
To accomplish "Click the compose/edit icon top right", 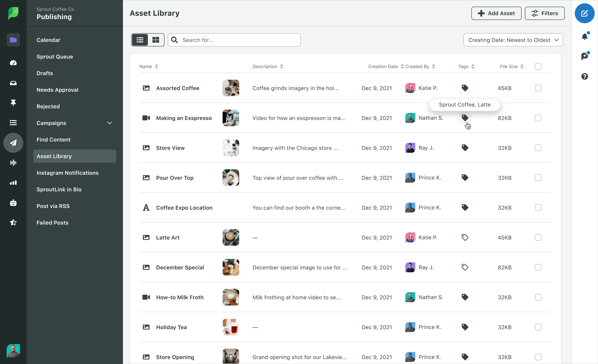I will 584,14.
